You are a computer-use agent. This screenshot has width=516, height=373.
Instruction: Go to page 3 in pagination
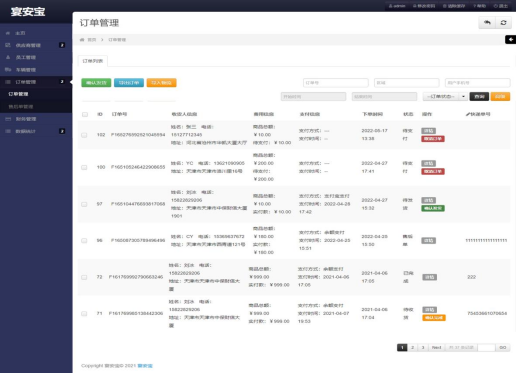click(x=423, y=347)
